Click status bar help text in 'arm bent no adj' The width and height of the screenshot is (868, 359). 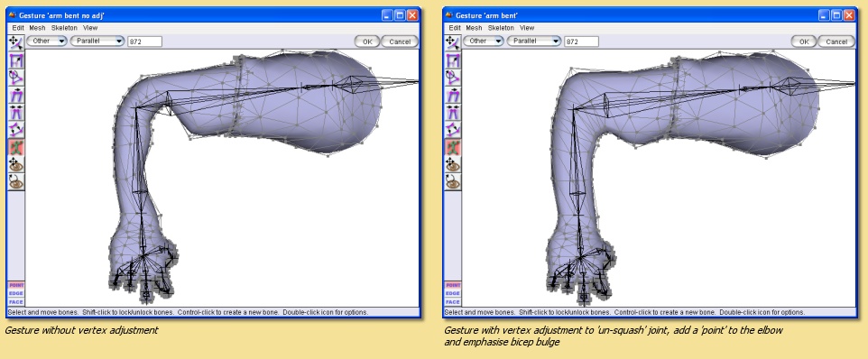189,312
